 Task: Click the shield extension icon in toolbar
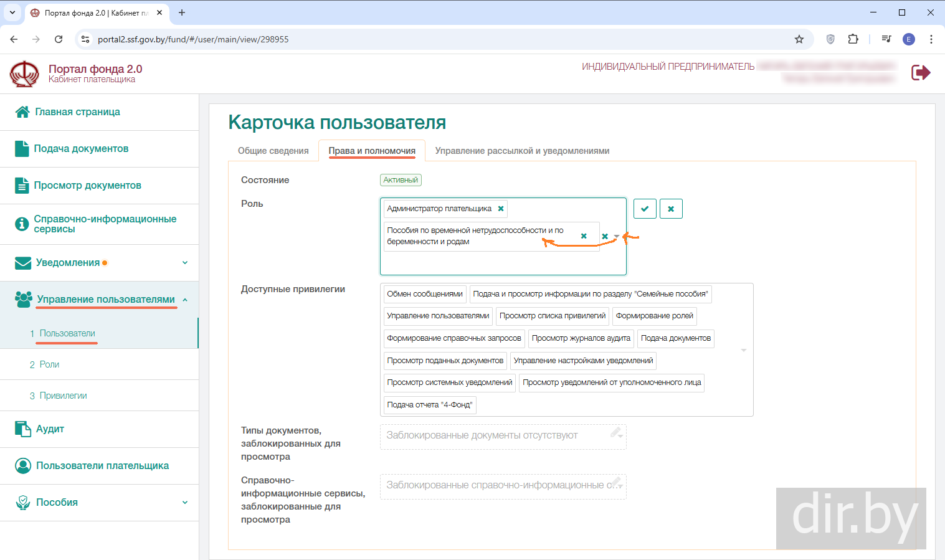(x=830, y=39)
